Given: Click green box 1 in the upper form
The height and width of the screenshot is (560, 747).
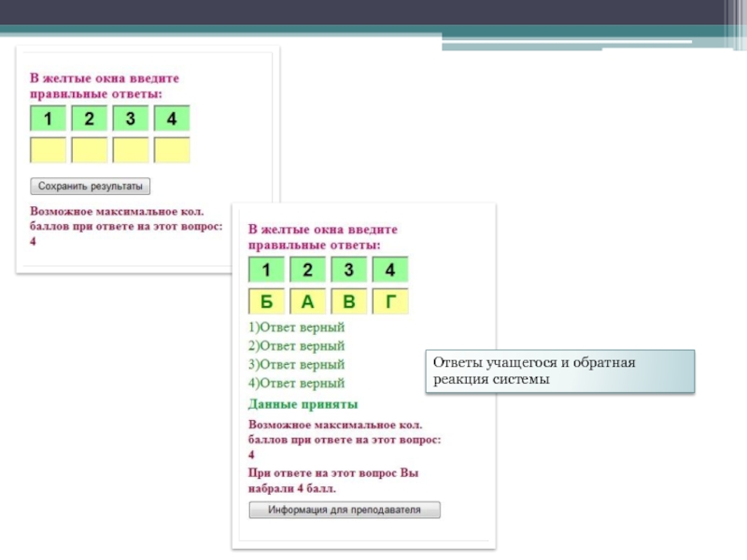Looking at the screenshot, I should [49, 119].
